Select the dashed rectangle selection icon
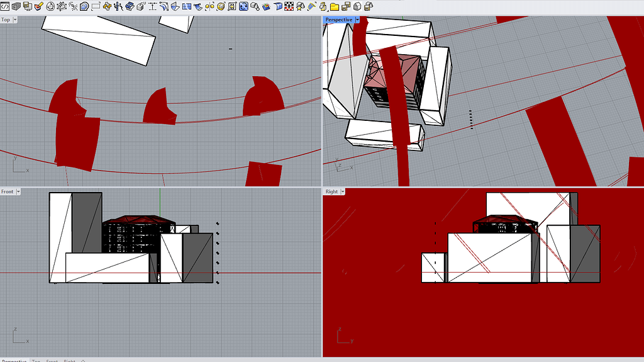Screen dimensions: 644x362 96,6
